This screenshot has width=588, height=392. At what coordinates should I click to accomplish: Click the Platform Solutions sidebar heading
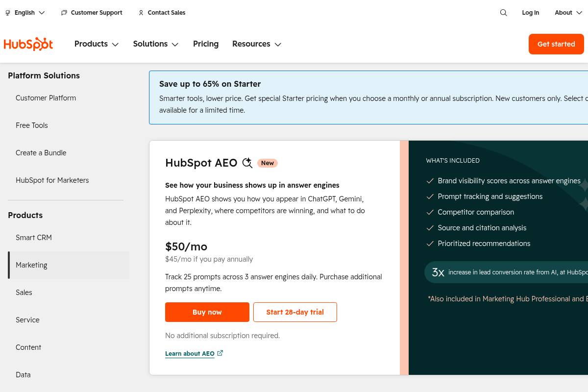(44, 75)
